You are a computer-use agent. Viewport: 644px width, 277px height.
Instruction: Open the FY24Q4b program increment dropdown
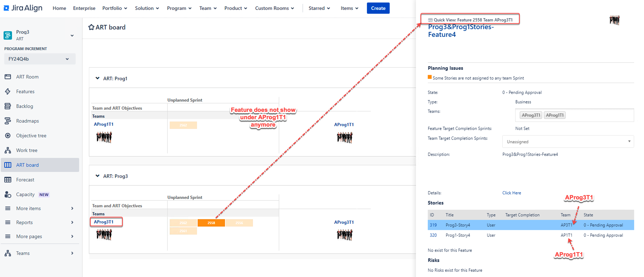tap(40, 59)
